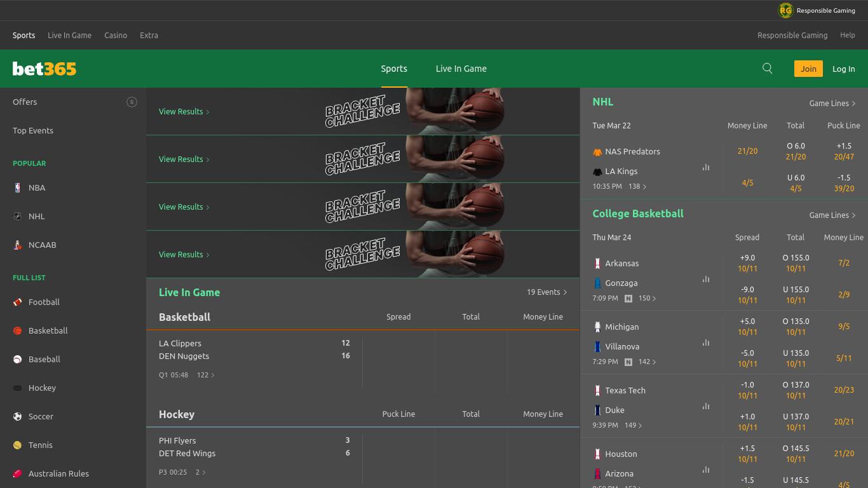The width and height of the screenshot is (868, 488).
Task: Click the Gonzaga jersey icon
Action: tap(597, 283)
